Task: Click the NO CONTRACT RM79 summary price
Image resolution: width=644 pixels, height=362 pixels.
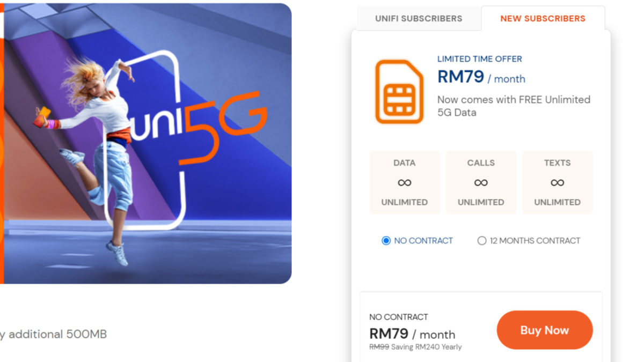Action: [x=412, y=334]
